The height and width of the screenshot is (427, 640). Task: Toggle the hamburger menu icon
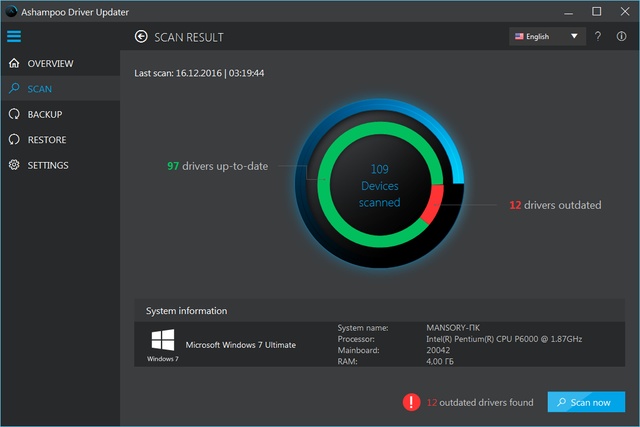(x=14, y=37)
